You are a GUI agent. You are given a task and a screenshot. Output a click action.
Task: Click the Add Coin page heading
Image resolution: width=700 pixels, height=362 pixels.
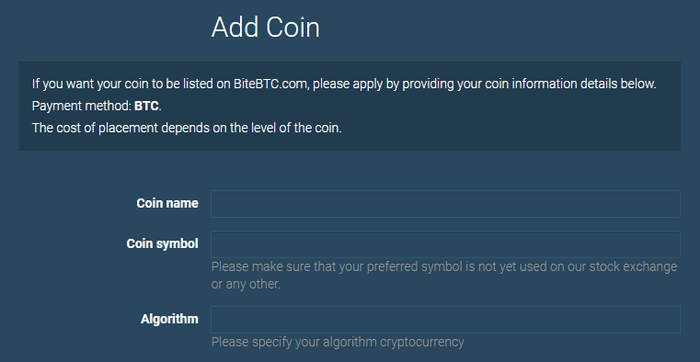click(x=266, y=28)
